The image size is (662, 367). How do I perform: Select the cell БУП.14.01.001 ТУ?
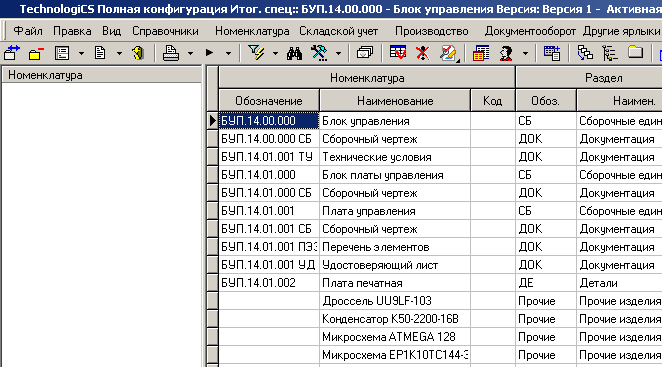point(269,157)
